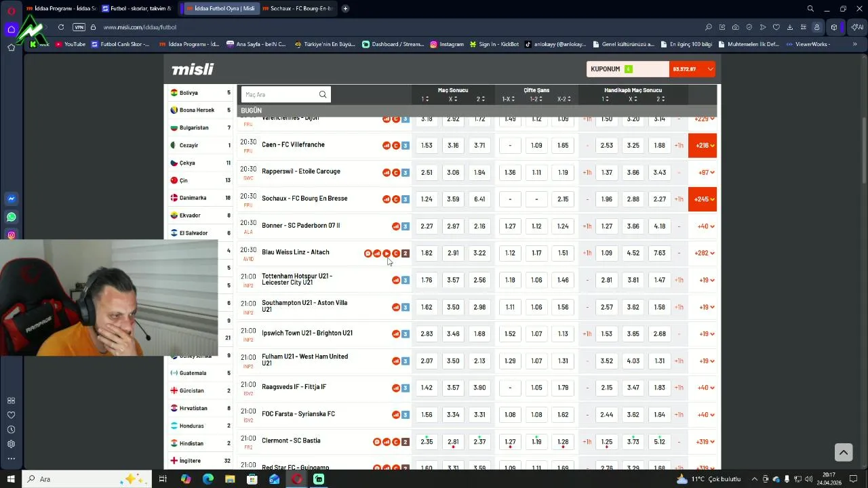Click the MBS 2 badge on Blau Weiss Linz row
The width and height of the screenshot is (868, 488).
tap(406, 253)
